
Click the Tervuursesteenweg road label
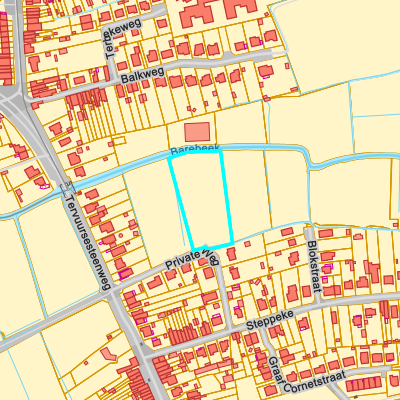pyautogui.click(x=88, y=242)
